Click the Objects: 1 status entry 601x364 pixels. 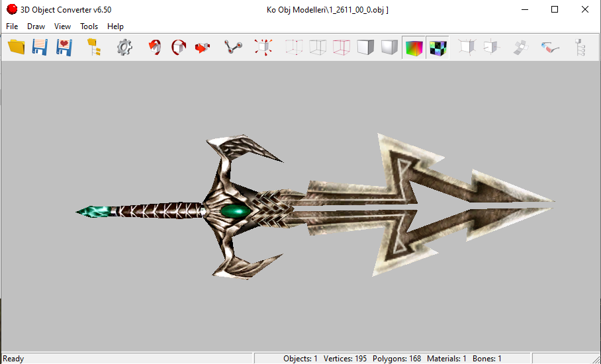coord(300,359)
